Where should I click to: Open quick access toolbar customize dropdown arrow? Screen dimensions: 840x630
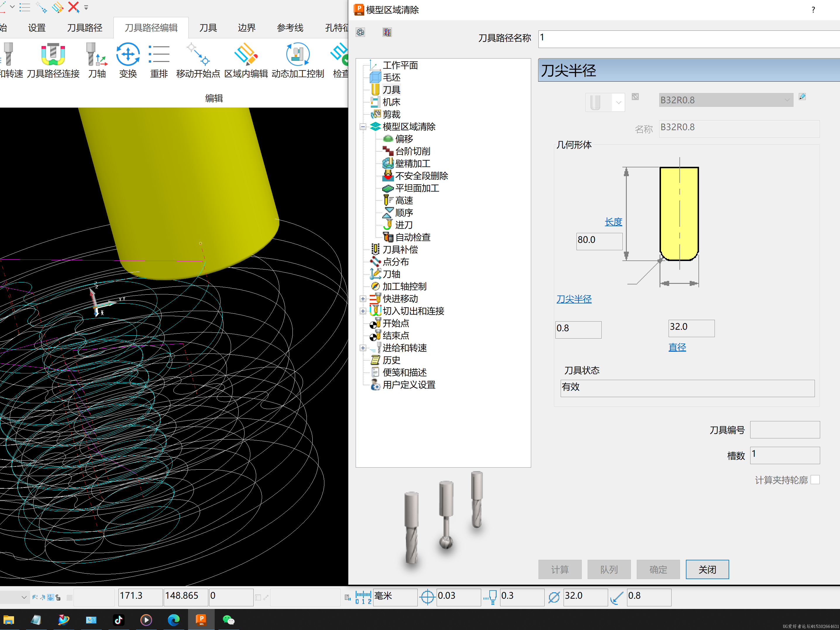point(86,7)
